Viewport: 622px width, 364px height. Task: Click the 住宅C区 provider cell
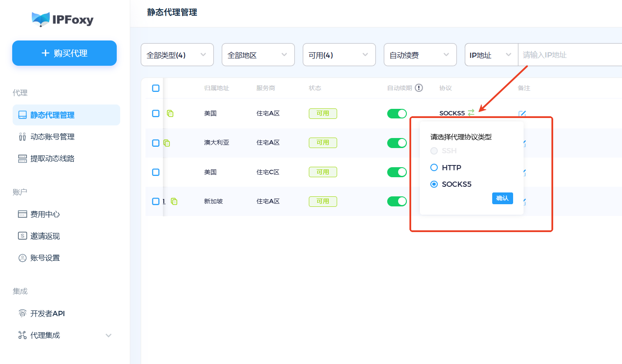268,172
